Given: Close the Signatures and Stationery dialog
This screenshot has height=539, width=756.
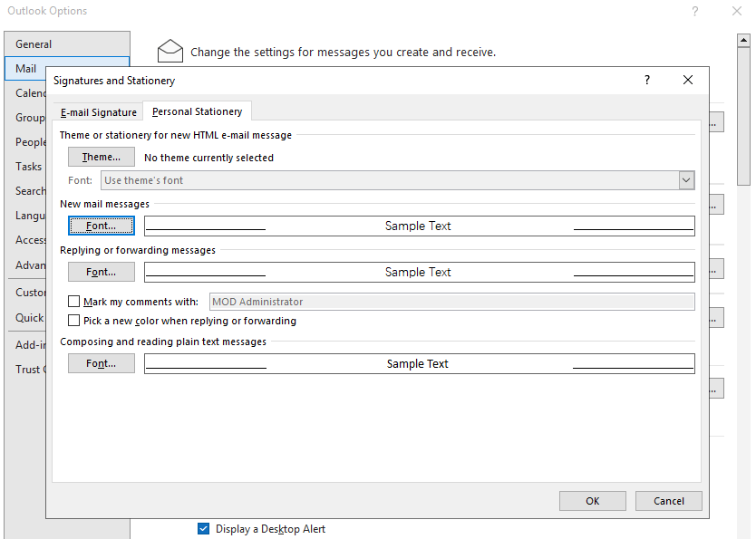Looking at the screenshot, I should coord(688,80).
